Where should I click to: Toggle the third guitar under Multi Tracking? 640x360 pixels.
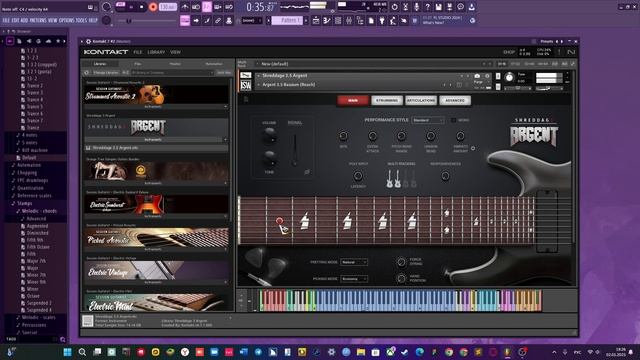(405, 179)
